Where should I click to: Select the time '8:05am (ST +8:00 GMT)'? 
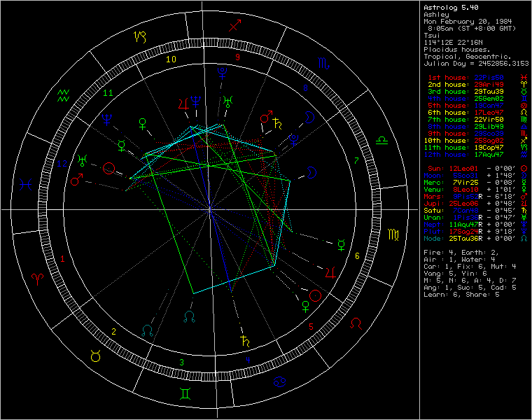(472, 29)
